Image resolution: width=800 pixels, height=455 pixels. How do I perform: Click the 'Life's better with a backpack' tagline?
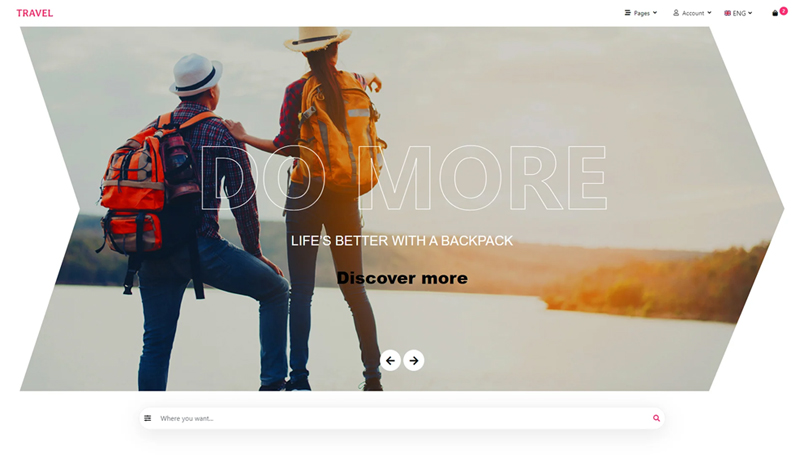click(x=402, y=241)
